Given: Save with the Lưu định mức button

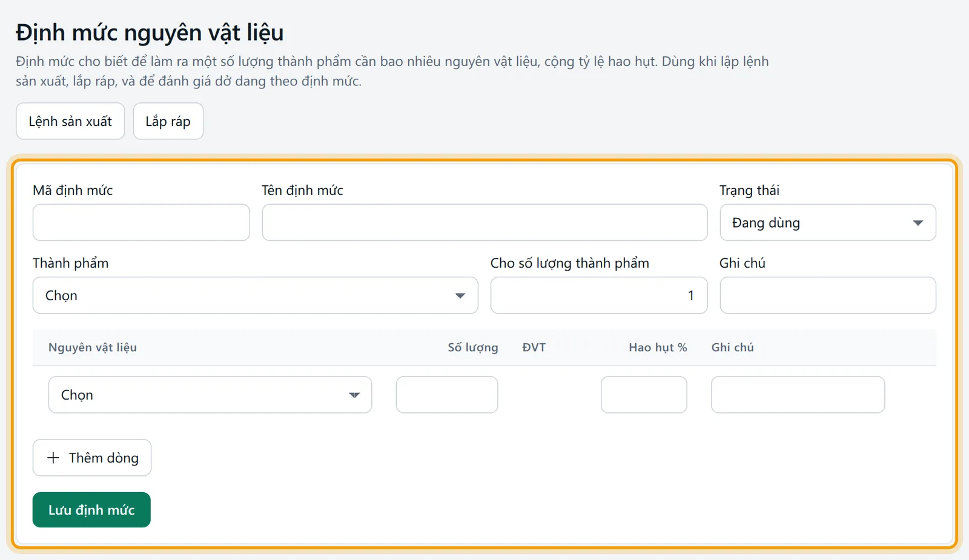Looking at the screenshot, I should click(91, 510).
